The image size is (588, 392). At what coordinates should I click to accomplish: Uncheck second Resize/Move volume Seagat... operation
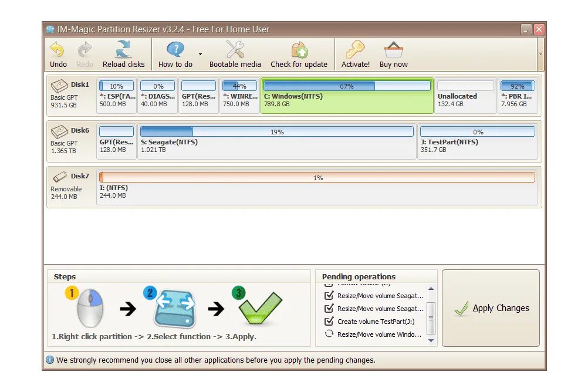coord(329,308)
